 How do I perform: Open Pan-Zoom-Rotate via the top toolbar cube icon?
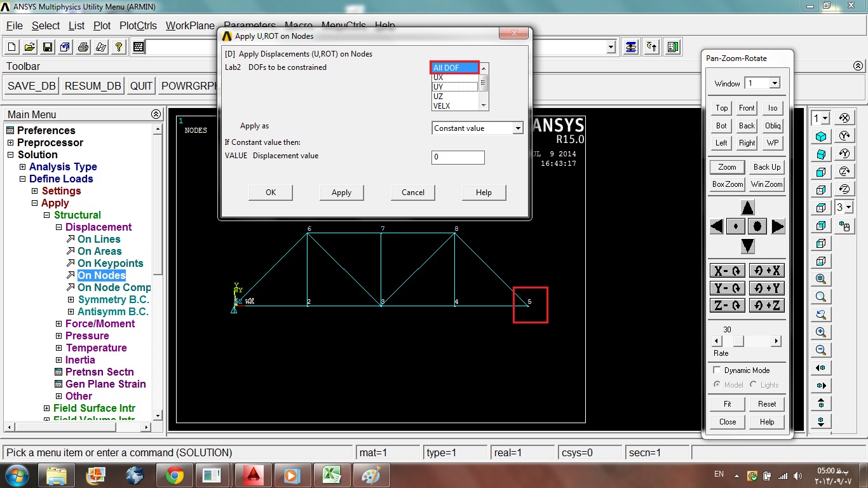pyautogui.click(x=65, y=47)
